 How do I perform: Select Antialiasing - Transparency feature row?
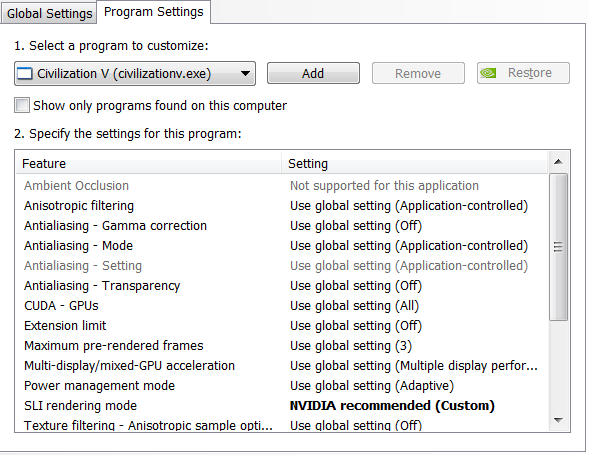(282, 286)
